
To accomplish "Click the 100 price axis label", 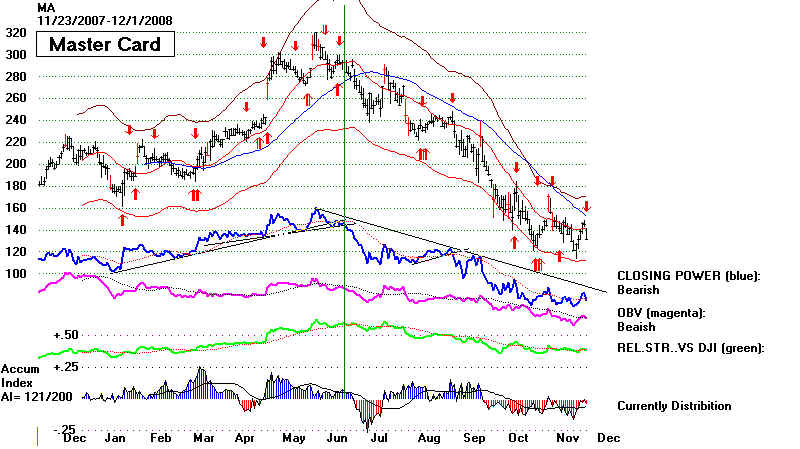I will pyautogui.click(x=17, y=273).
